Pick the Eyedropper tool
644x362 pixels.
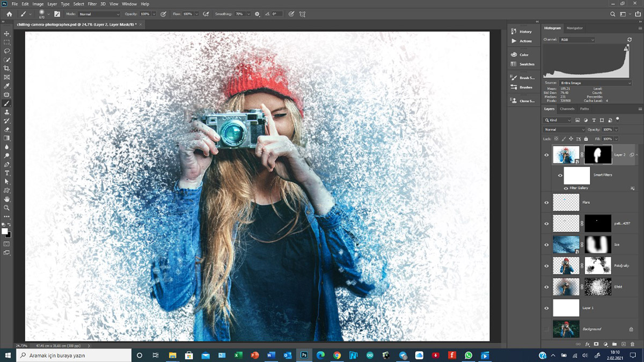(7, 86)
